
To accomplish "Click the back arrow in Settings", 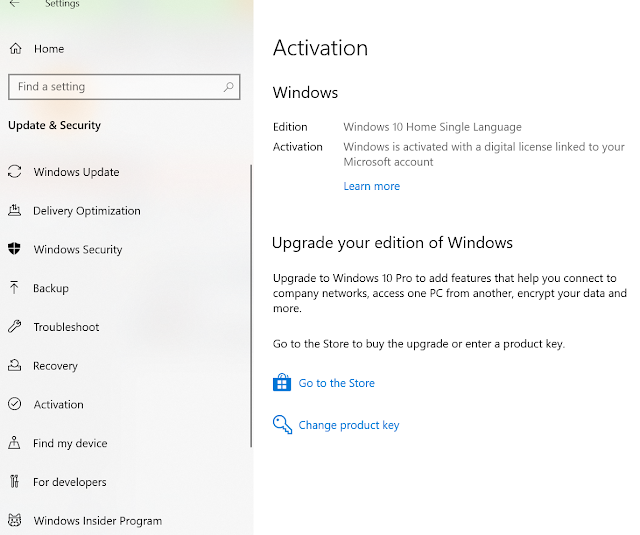I will click(14, 4).
